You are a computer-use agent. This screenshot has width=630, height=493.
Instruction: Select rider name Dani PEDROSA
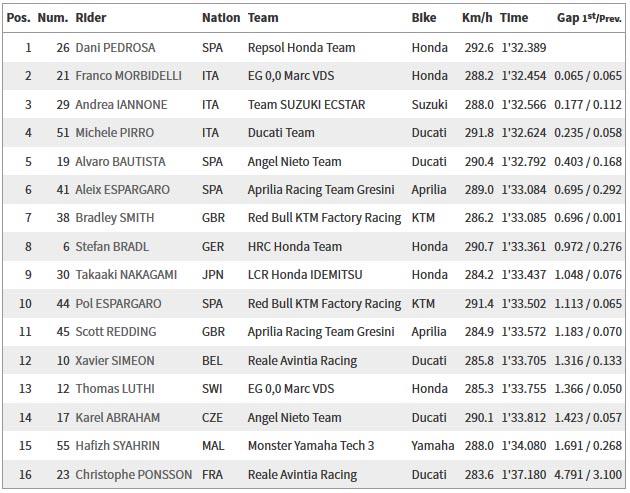[115, 48]
